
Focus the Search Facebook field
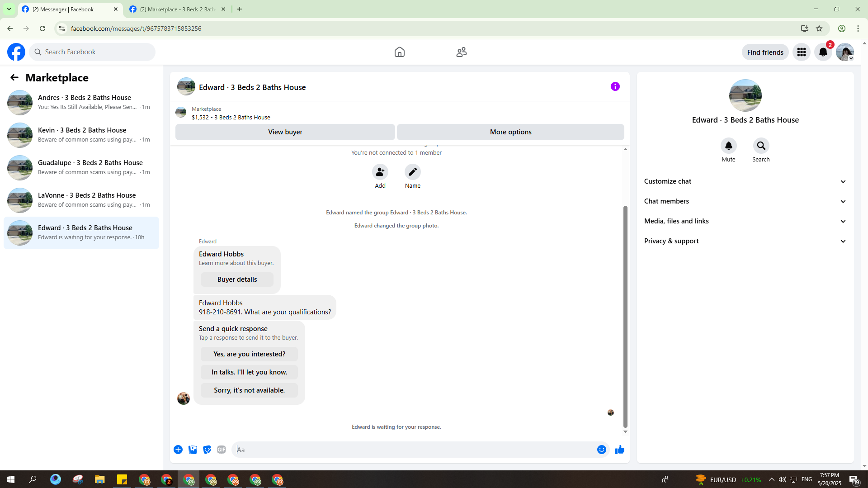pyautogui.click(x=92, y=52)
